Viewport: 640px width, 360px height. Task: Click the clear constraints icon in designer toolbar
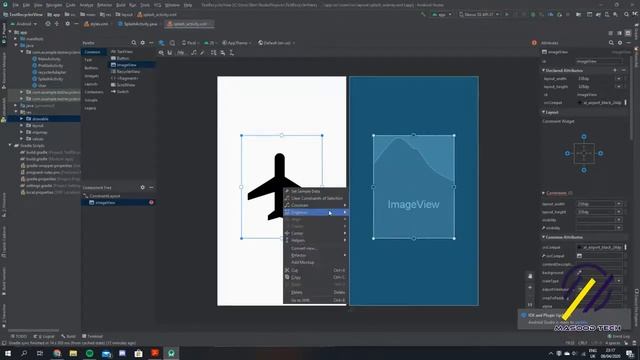pyautogui.click(x=194, y=53)
